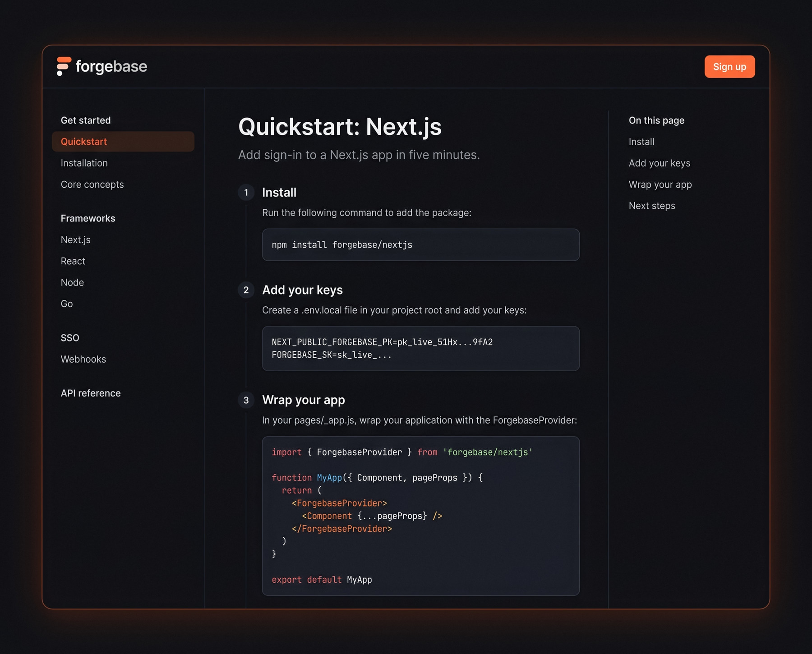Click the function MyApp code line

click(377, 478)
